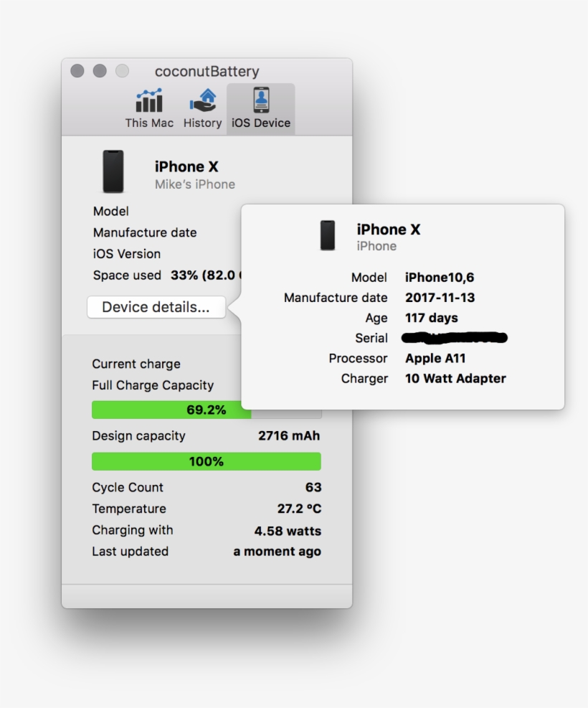588x708 pixels.
Task: Switch to the History tab
Action: click(201, 106)
